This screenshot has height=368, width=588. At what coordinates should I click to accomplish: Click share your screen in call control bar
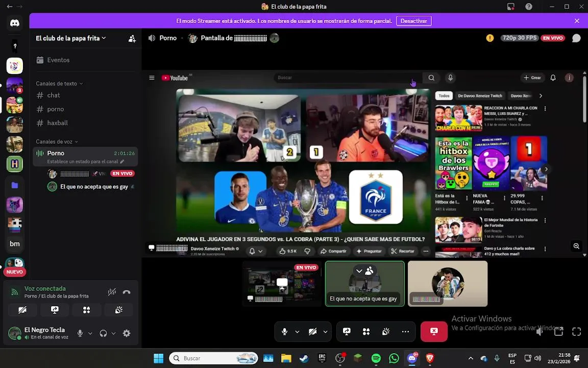(347, 332)
